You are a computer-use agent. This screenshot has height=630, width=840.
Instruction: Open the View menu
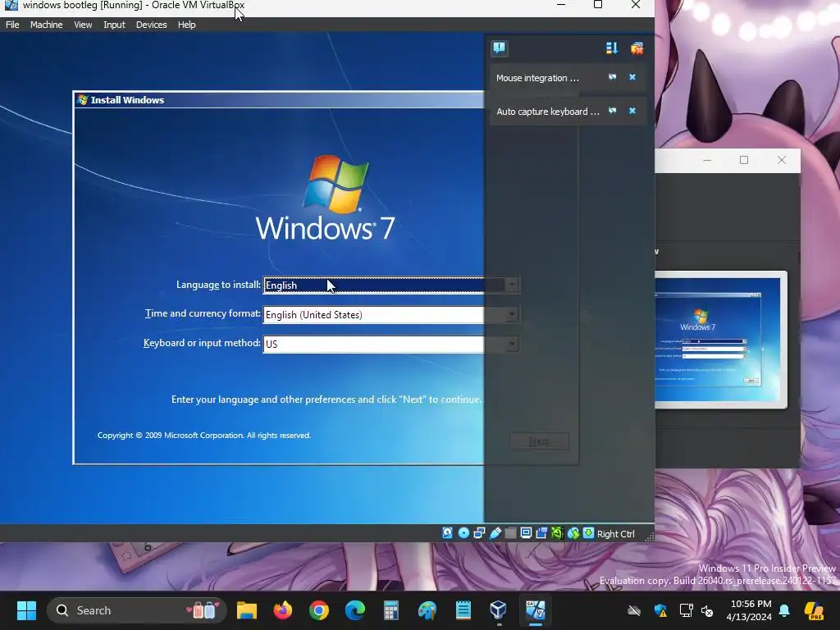point(83,25)
